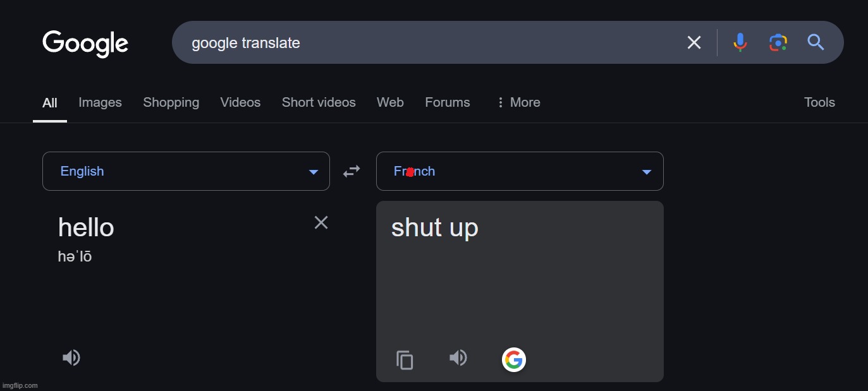Select the All results tab

coord(50,102)
